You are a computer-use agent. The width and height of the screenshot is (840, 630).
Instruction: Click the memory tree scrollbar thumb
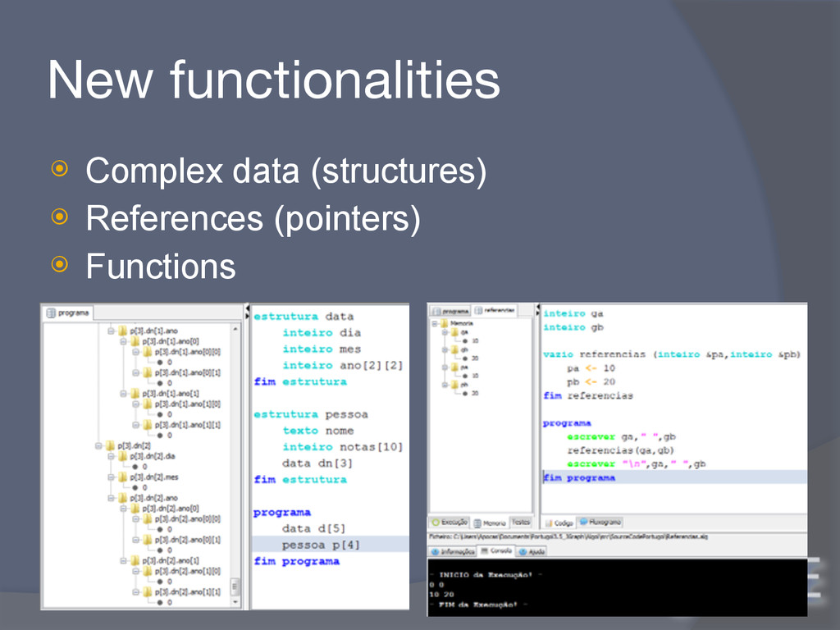tap(235, 587)
